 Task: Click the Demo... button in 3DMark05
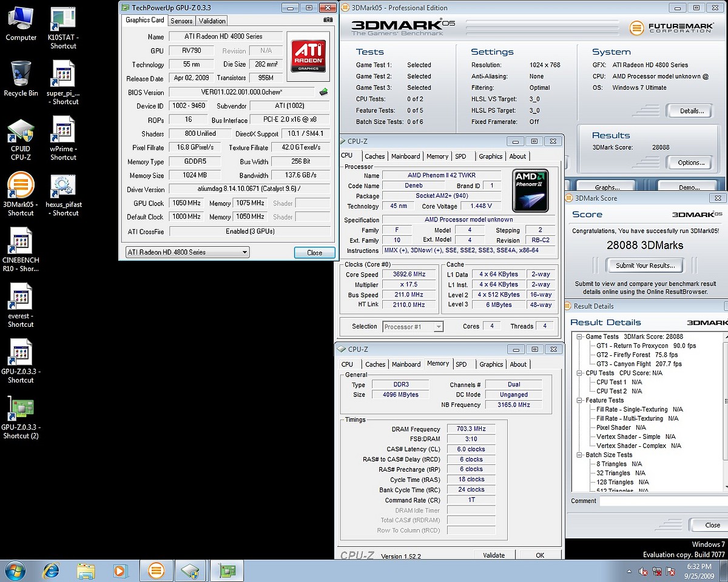pos(689,187)
